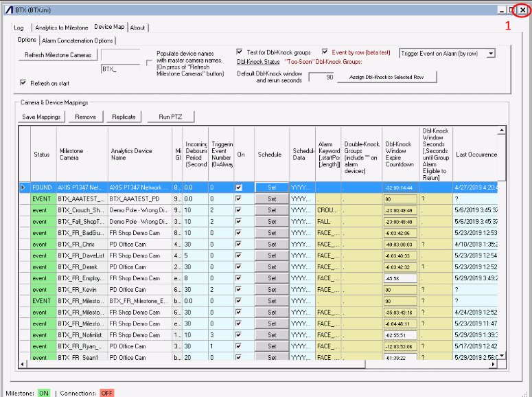This screenshot has width=532, height=397.
Task: Click Analytics Device Name column header
Action: pyautogui.click(x=140, y=154)
